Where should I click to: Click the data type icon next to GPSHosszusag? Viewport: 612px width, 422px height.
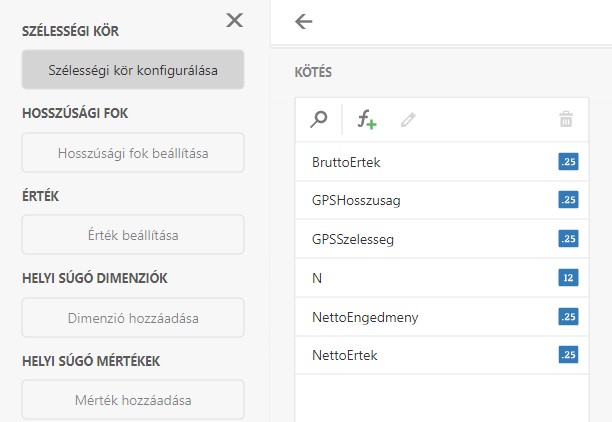(568, 200)
